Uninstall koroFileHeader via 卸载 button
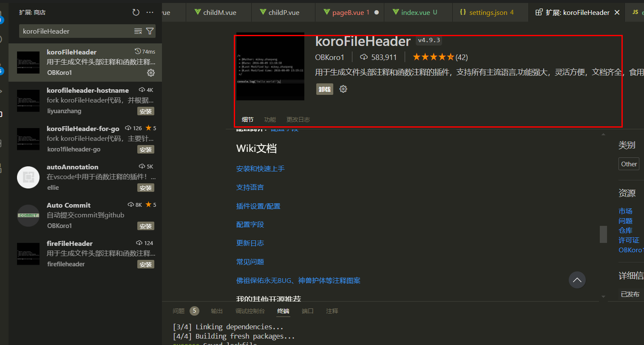 point(325,89)
